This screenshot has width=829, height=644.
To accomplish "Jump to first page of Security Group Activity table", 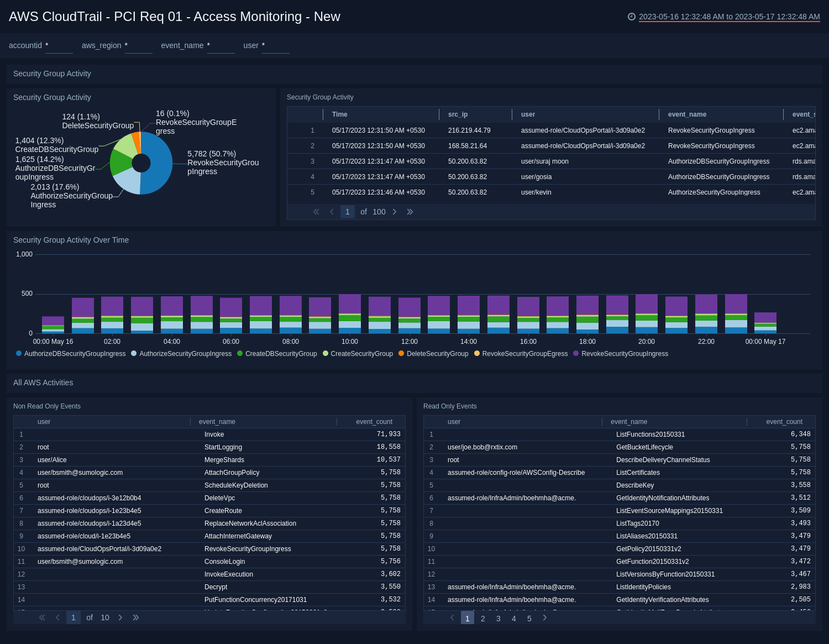I will click(x=316, y=212).
